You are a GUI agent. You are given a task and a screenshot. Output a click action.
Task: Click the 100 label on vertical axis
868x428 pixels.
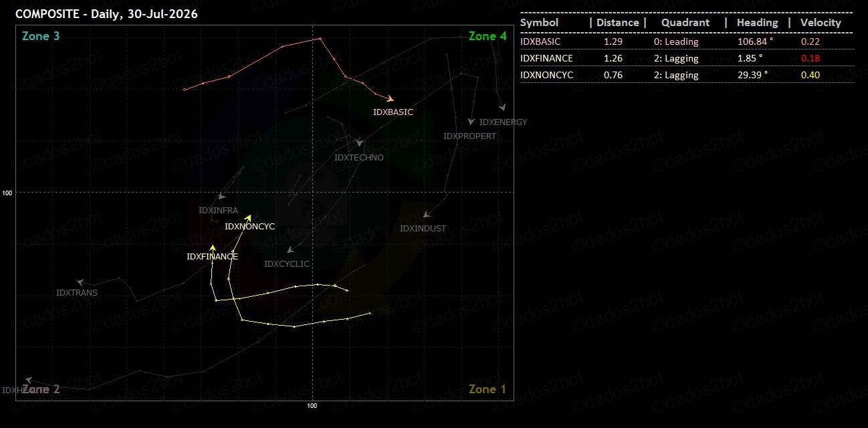point(8,193)
